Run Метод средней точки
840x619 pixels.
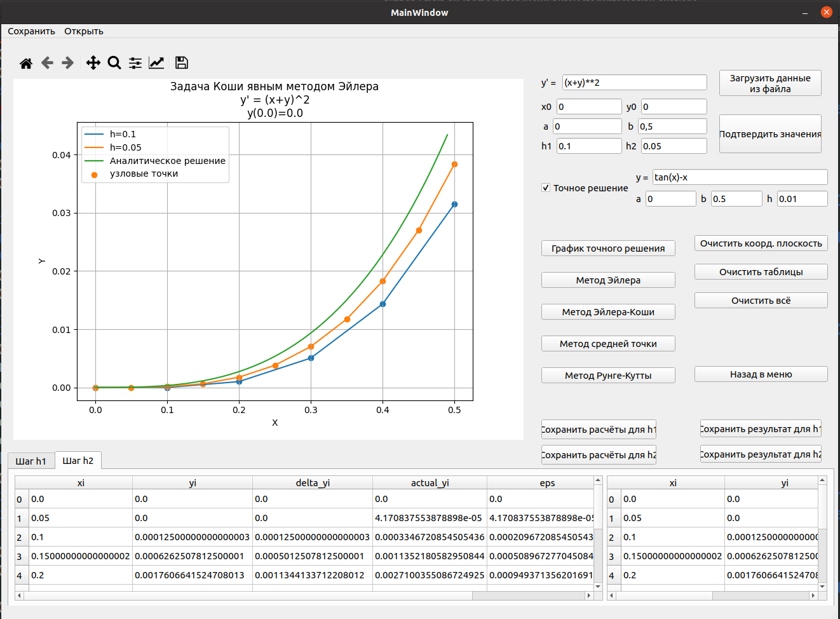click(608, 344)
